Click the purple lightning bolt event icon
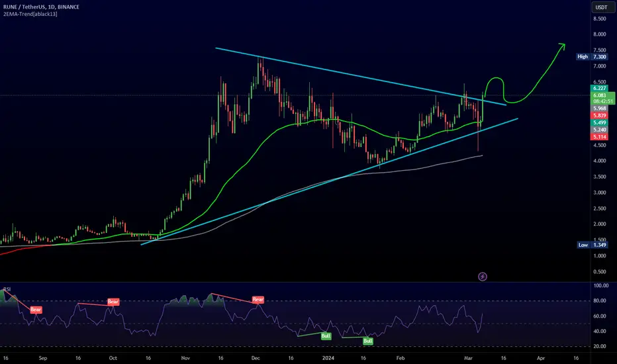Image resolution: width=617 pixels, height=364 pixels. click(x=483, y=277)
